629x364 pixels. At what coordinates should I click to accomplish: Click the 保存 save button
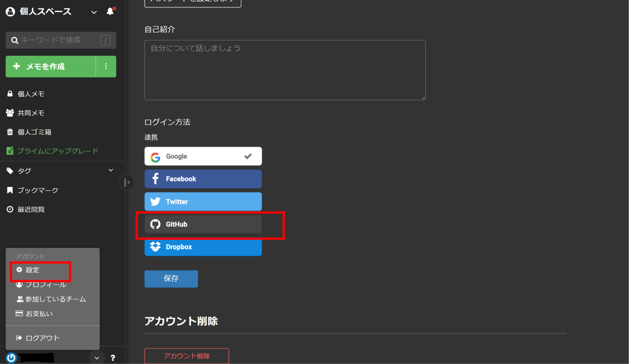(x=171, y=279)
